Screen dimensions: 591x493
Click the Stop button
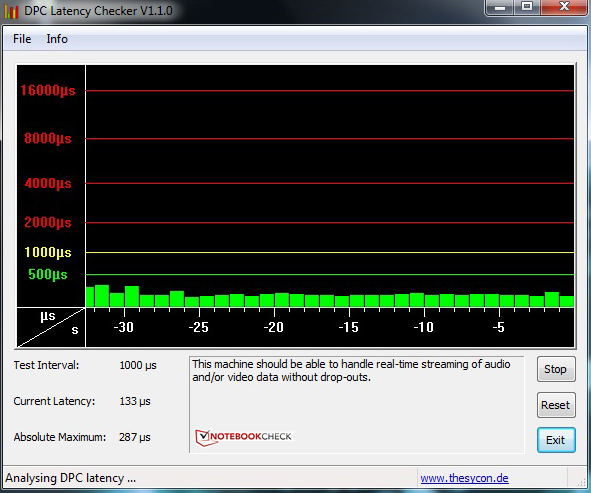(556, 369)
